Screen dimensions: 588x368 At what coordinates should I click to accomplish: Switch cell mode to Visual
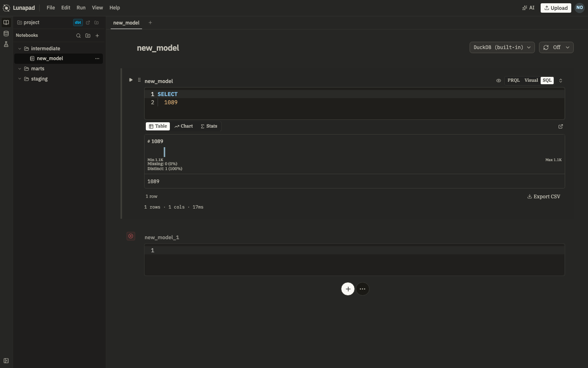531,81
